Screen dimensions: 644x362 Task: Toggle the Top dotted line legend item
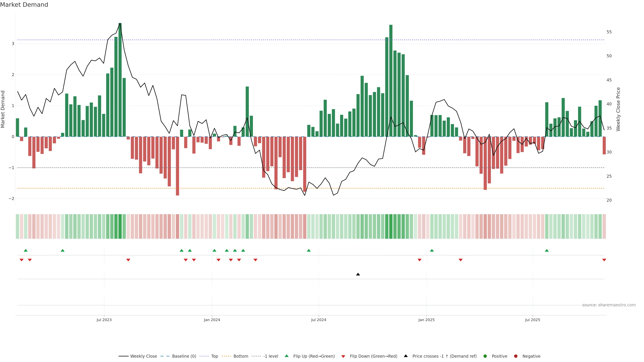pos(214,356)
